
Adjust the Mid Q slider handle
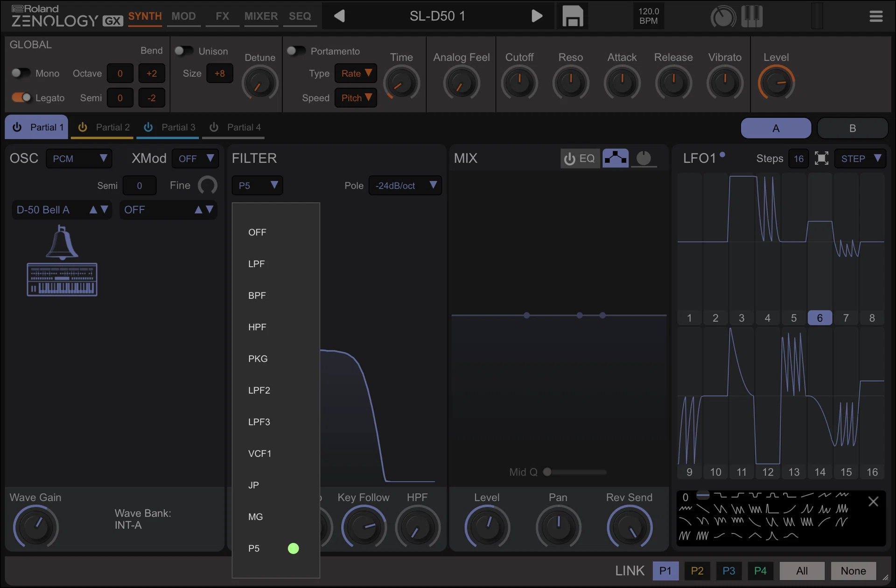pos(547,472)
